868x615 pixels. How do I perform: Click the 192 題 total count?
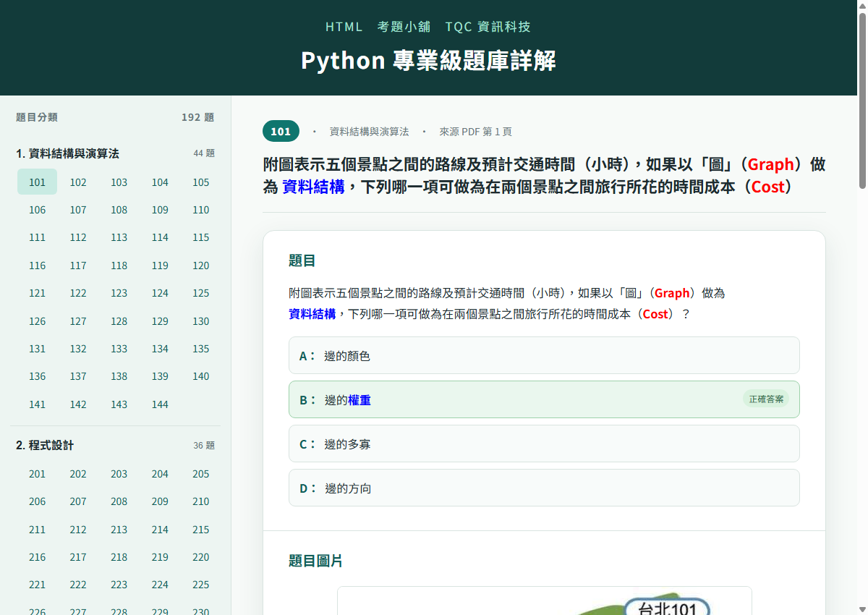[197, 117]
